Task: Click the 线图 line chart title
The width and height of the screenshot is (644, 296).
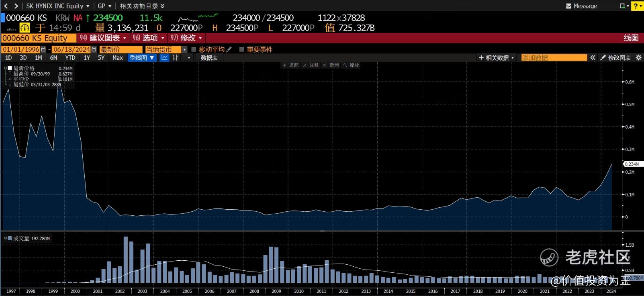Action: pos(631,38)
